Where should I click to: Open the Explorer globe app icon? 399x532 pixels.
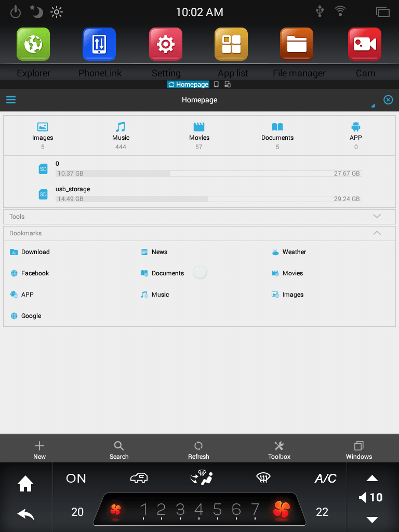click(x=33, y=45)
